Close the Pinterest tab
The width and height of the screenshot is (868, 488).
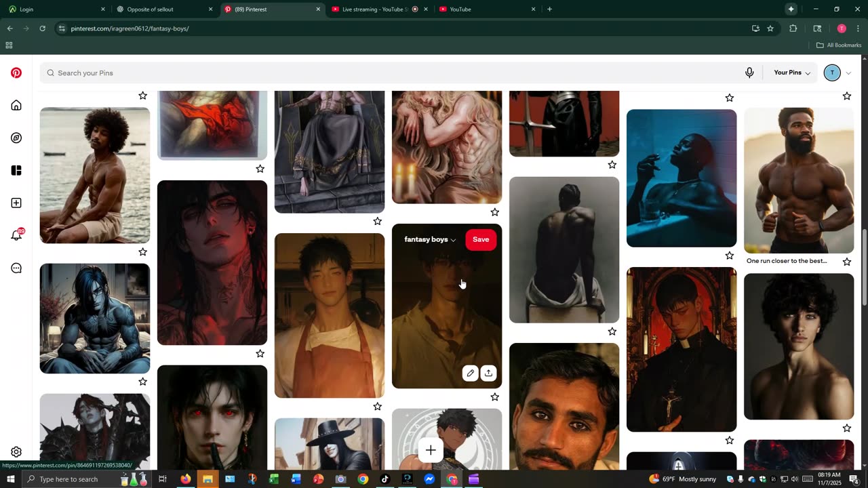click(318, 9)
